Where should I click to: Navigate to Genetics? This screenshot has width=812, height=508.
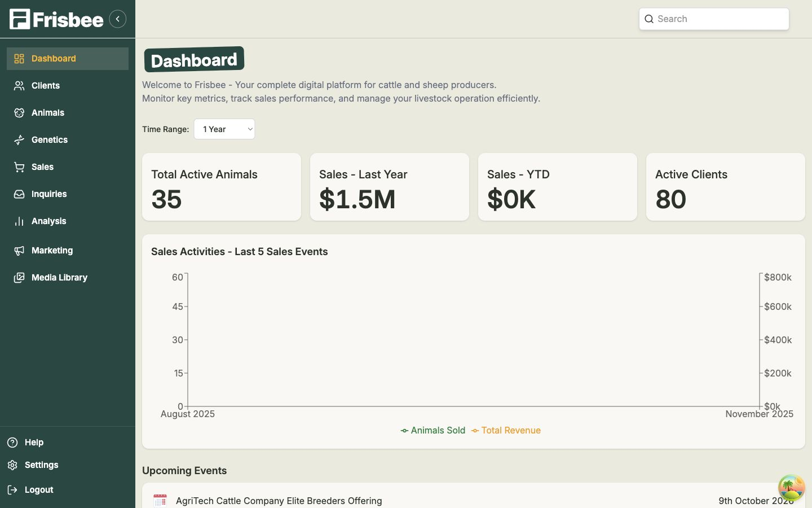[68, 140]
